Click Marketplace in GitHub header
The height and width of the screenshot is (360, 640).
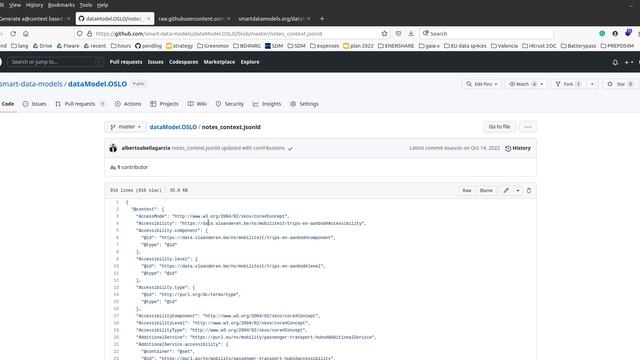(x=219, y=62)
